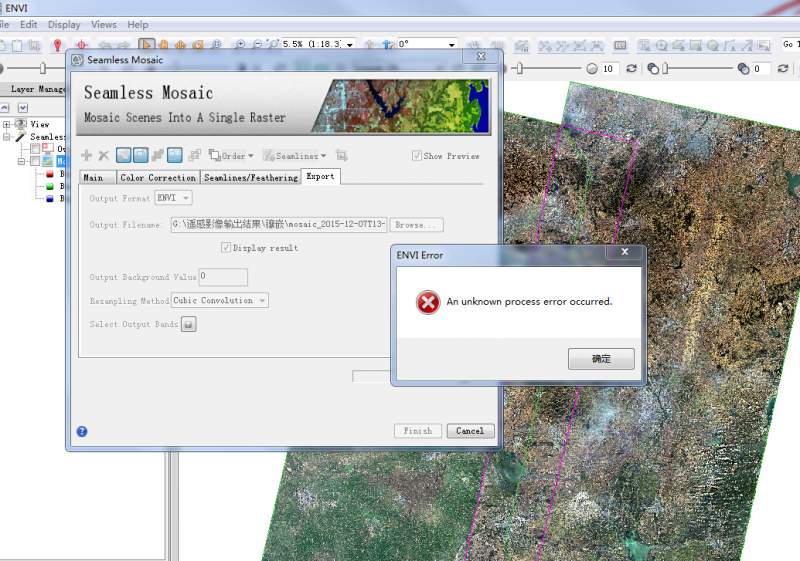Image resolution: width=800 pixels, height=561 pixels.
Task: Click the red error icon in ENVI Error dialog
Action: pyautogui.click(x=428, y=302)
